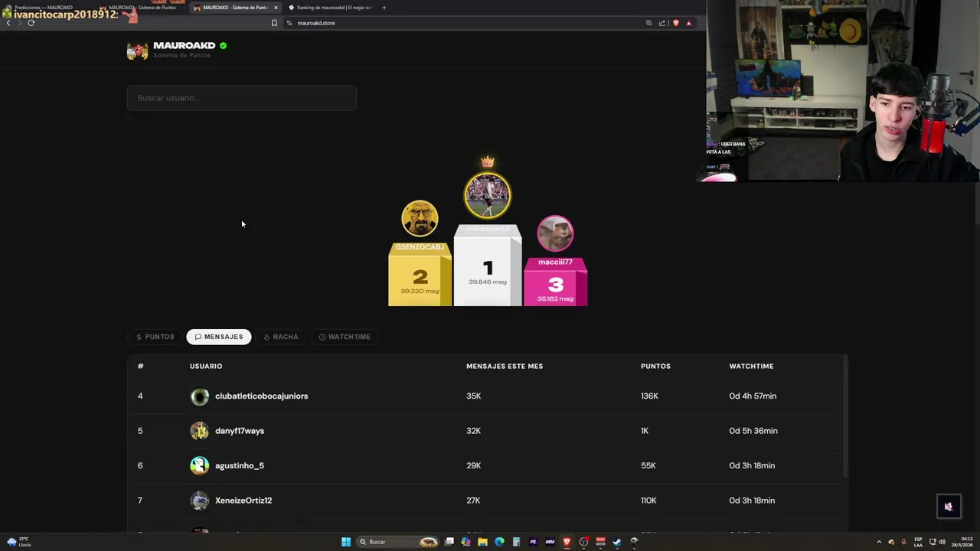Open Windows Start menu
This screenshot has height=551, width=980.
(x=346, y=542)
